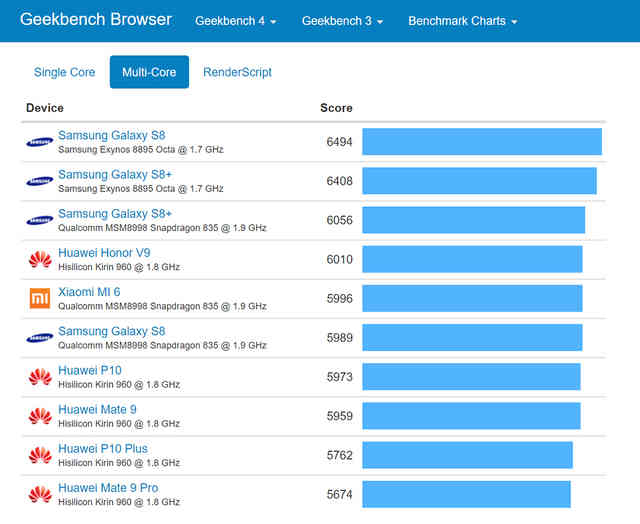
Task: Click the score bar for 6494
Action: [x=482, y=142]
